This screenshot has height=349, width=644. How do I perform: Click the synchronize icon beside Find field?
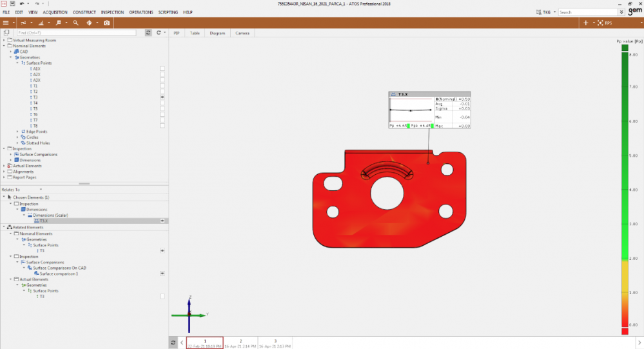(149, 32)
